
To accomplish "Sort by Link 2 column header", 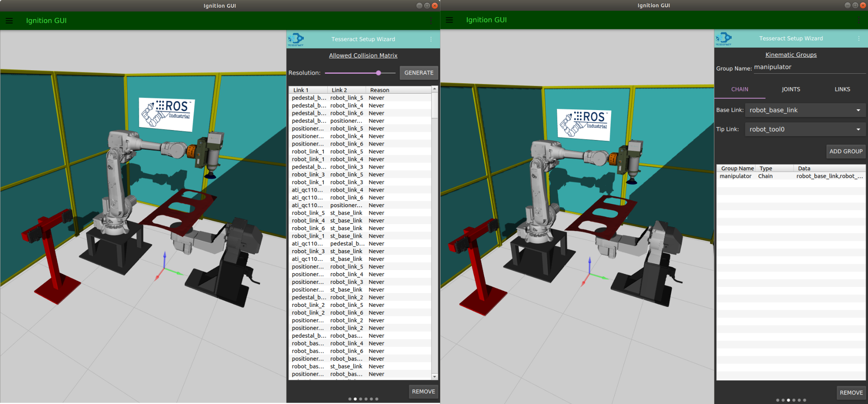I will [x=346, y=90].
